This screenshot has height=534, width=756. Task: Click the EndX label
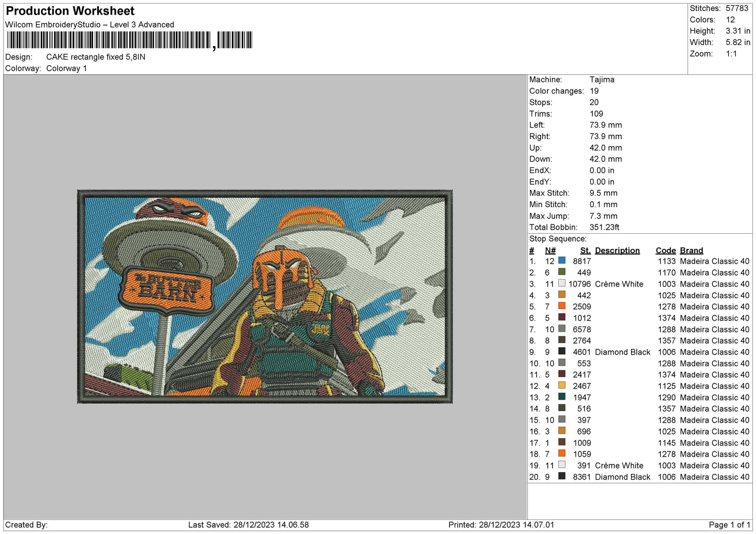click(x=540, y=171)
